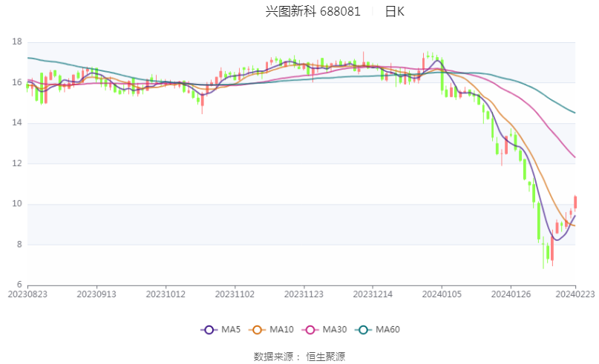Click x-axis date label 20240223
The image size is (599, 364).
[x=575, y=294]
